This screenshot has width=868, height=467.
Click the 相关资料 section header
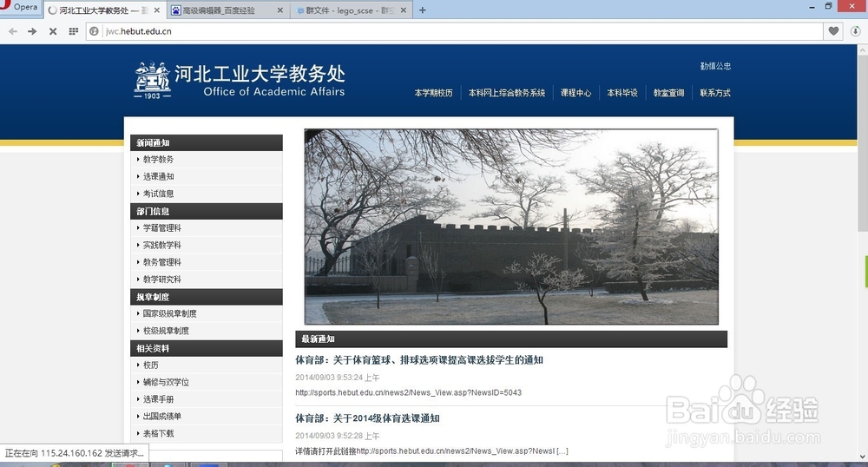[x=207, y=349]
